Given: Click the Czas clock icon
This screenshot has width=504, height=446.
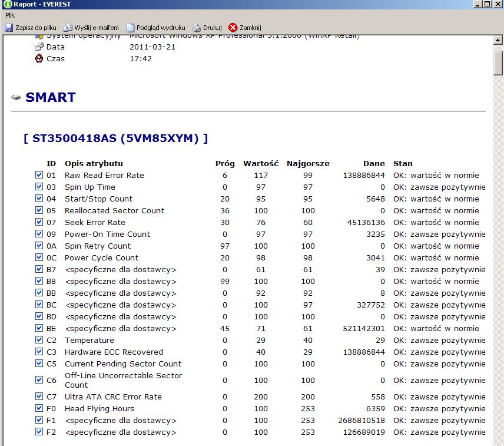Looking at the screenshot, I should [x=39, y=58].
